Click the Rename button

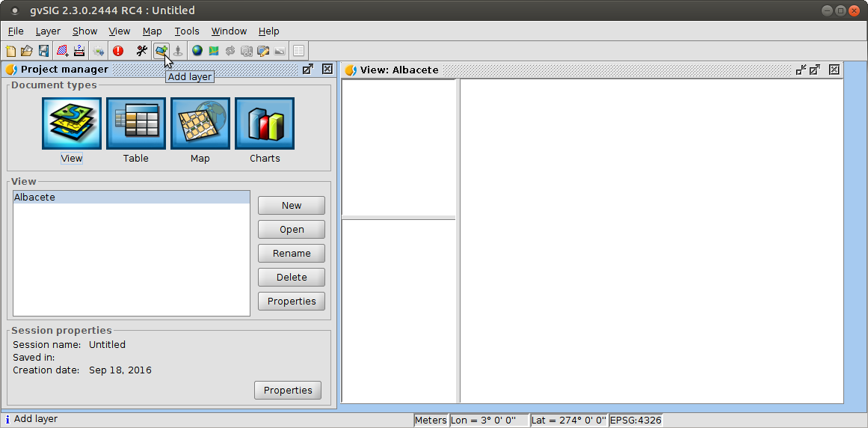click(x=292, y=254)
